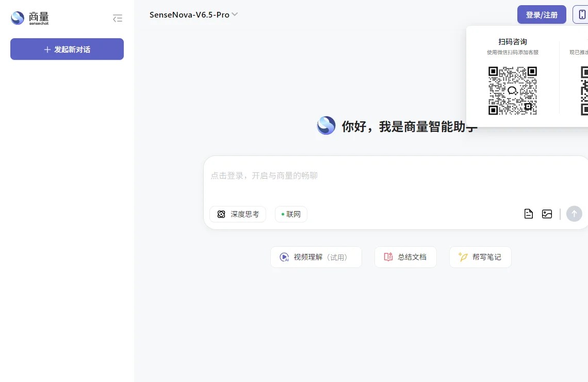This screenshot has height=382, width=588.
Task: Toggle 联网 web search option
Action: point(291,214)
